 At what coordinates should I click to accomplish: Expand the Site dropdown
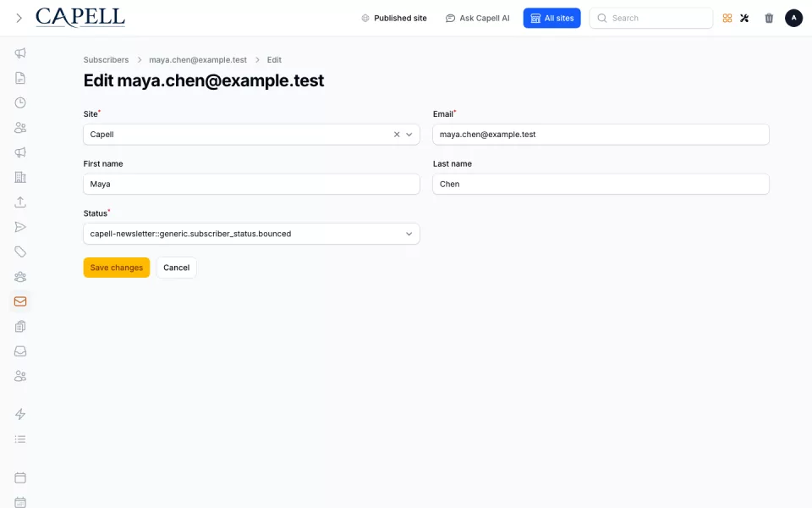tap(409, 135)
